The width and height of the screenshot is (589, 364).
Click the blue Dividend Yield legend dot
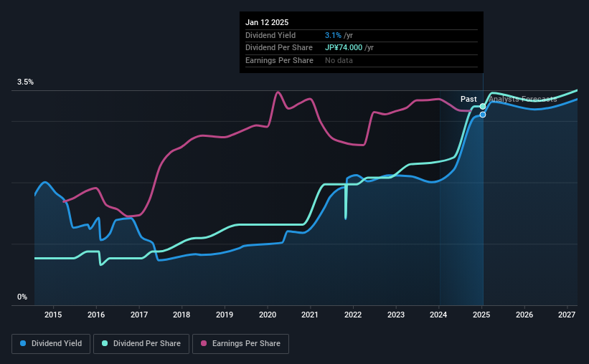23,343
